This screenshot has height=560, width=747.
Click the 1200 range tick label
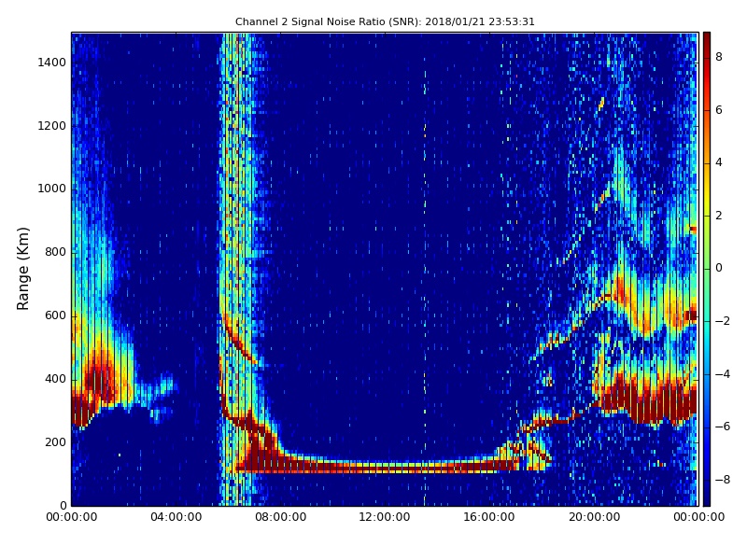(51, 126)
